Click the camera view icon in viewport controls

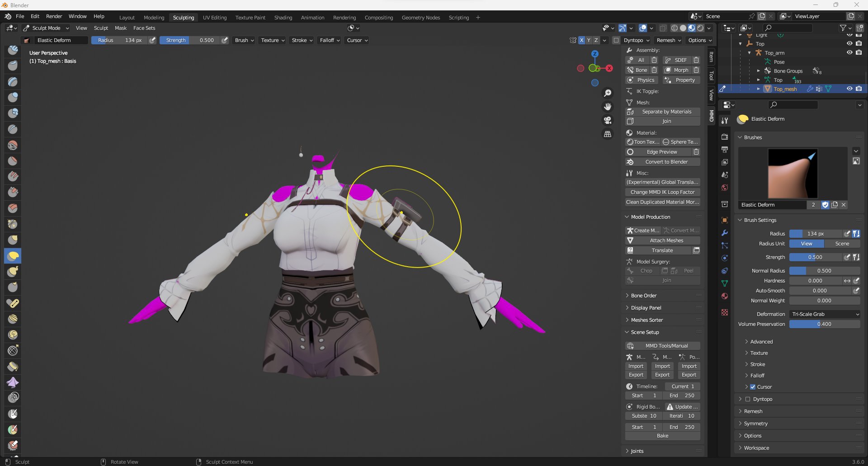(608, 120)
